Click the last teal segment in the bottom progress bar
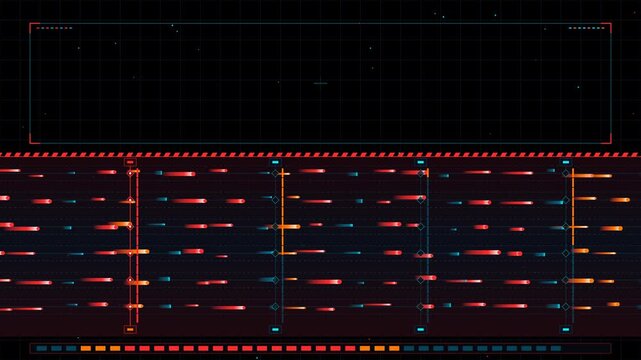Viewport: 641px width, 360px height. click(556, 349)
